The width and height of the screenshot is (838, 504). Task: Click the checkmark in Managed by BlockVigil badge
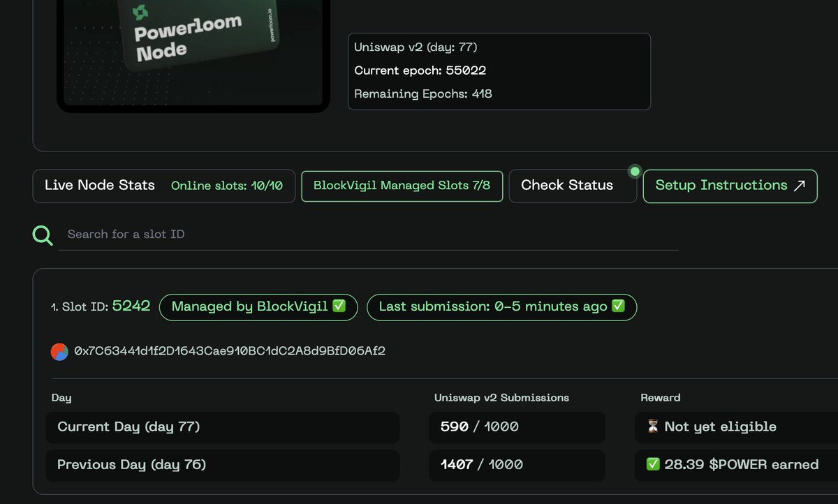coord(339,306)
